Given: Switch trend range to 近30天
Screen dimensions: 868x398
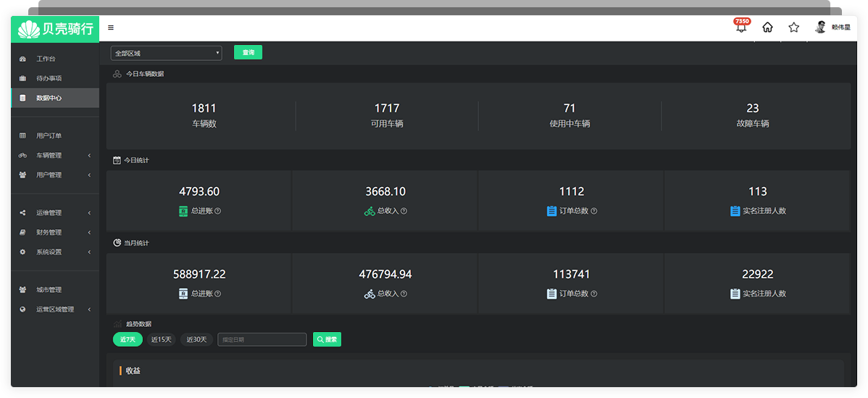Looking at the screenshot, I should [196, 339].
